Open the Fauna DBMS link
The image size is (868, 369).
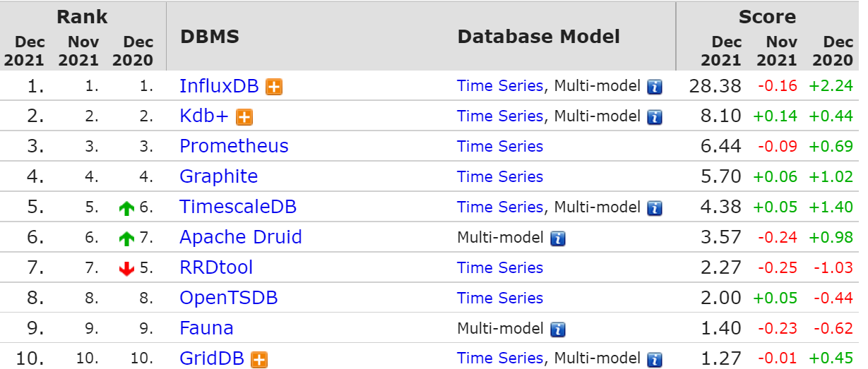[x=206, y=328]
